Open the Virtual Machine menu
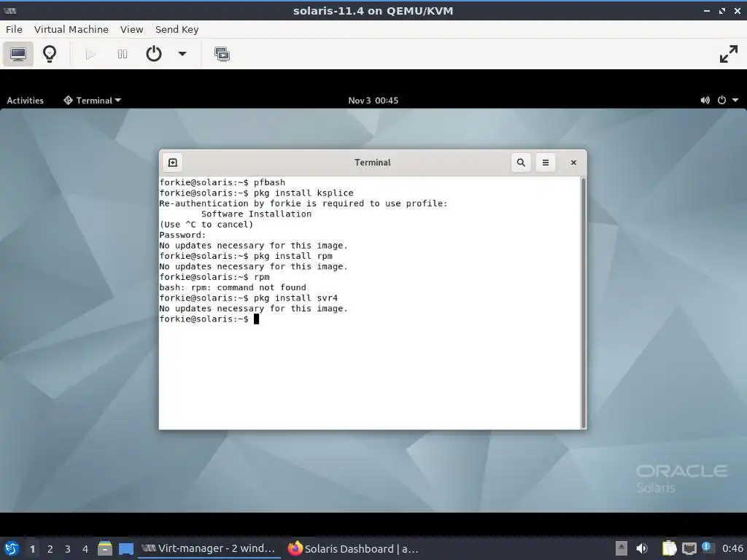The image size is (747, 560). [71, 29]
